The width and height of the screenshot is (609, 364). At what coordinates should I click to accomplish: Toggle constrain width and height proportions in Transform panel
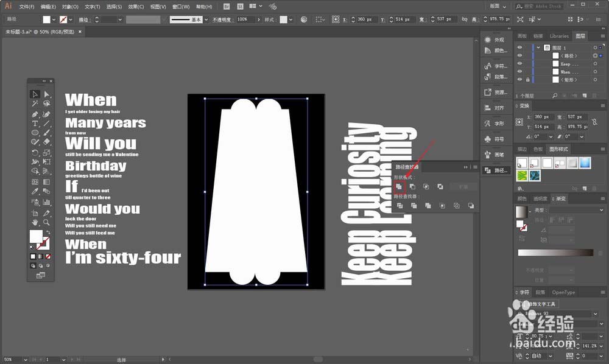click(594, 122)
